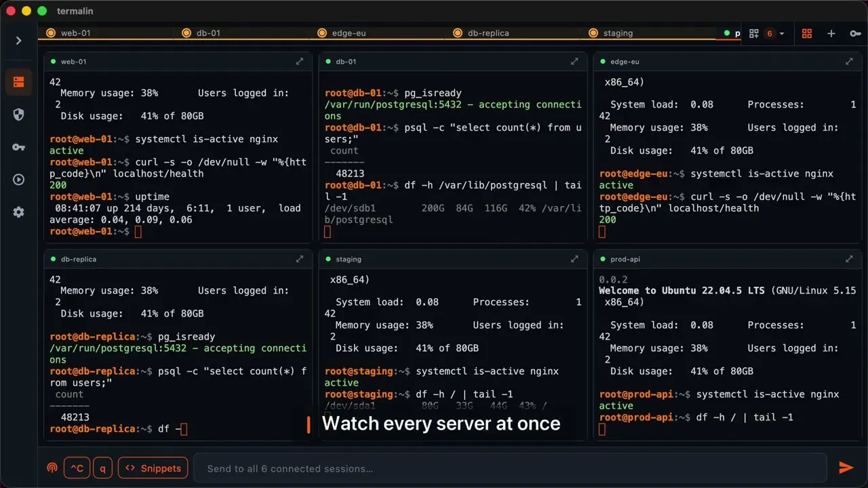Image resolution: width=868 pixels, height=488 pixels.
Task: Click the db-replica pane header title
Action: (78, 259)
